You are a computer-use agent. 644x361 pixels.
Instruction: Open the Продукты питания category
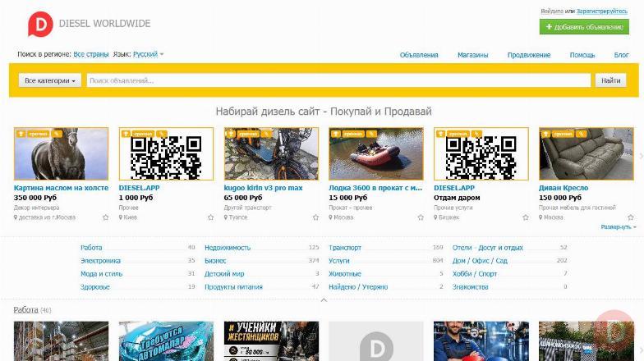(x=233, y=287)
